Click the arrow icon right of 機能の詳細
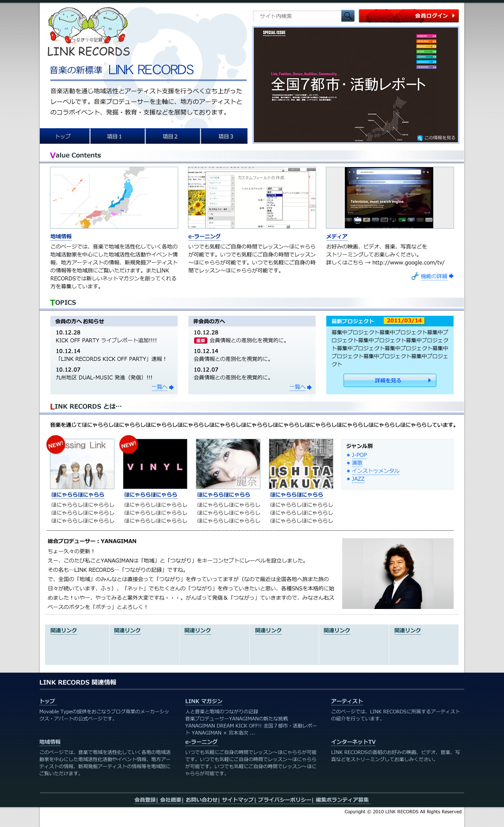Viewport: 504px width, 827px height. 451,276
